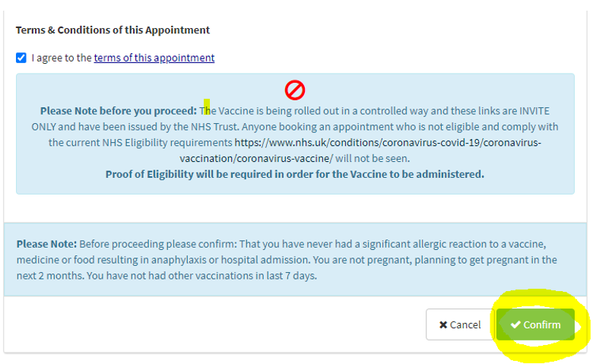
Task: Click the red prohibited sign icon
Action: (x=295, y=90)
